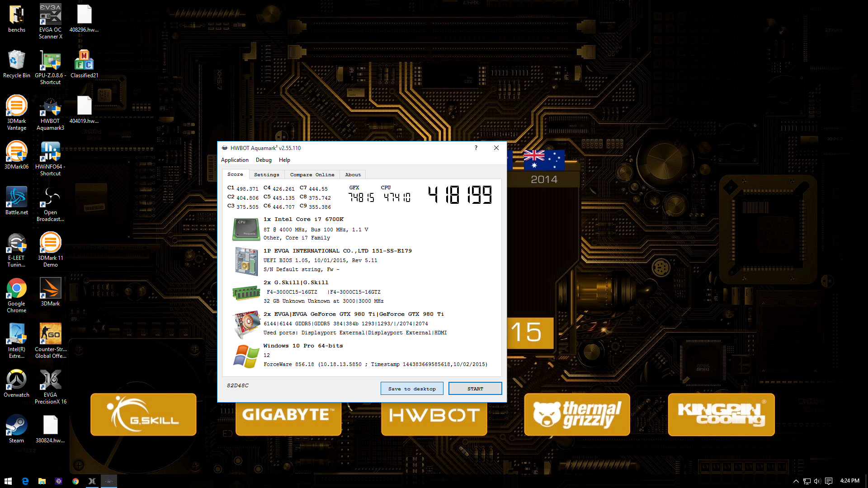Open the Application menu
The width and height of the screenshot is (868, 488).
point(235,160)
